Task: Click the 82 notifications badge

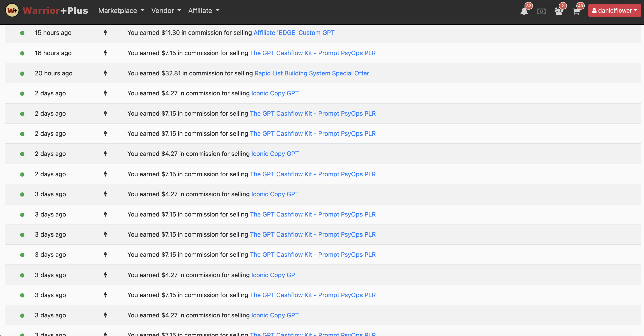Action: (x=529, y=6)
